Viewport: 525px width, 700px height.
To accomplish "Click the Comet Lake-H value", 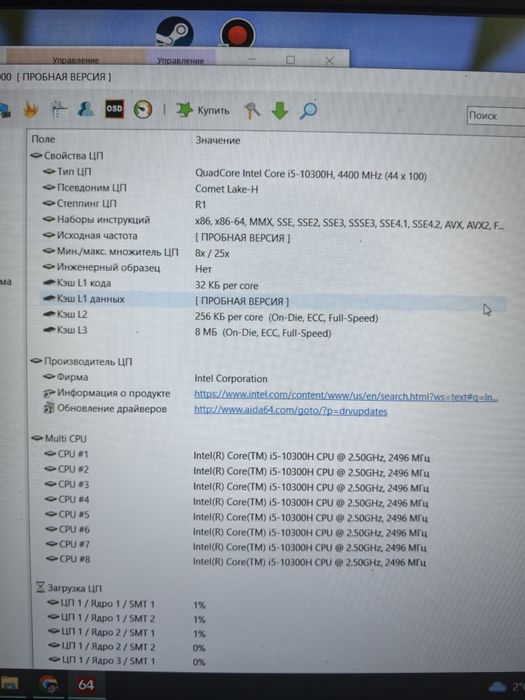I will [226, 189].
